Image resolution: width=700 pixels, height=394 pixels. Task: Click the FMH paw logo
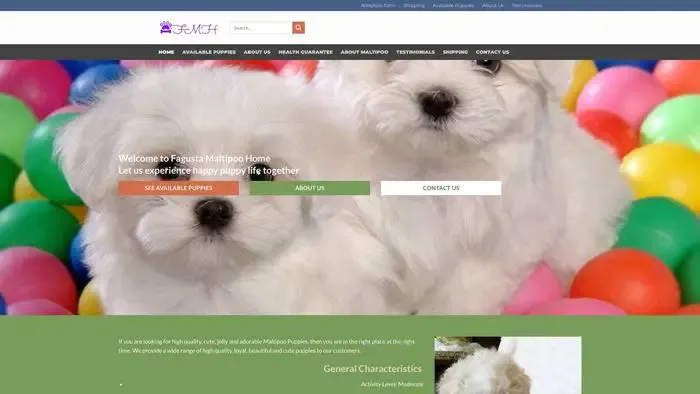tap(189, 28)
